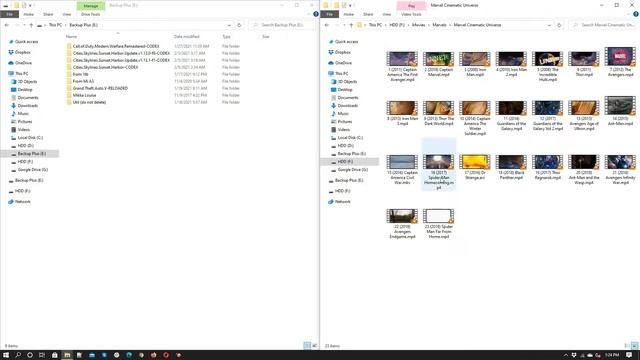The height and width of the screenshot is (360, 640).
Task: Click This PC in left window breadcrumb
Action: (x=56, y=25)
